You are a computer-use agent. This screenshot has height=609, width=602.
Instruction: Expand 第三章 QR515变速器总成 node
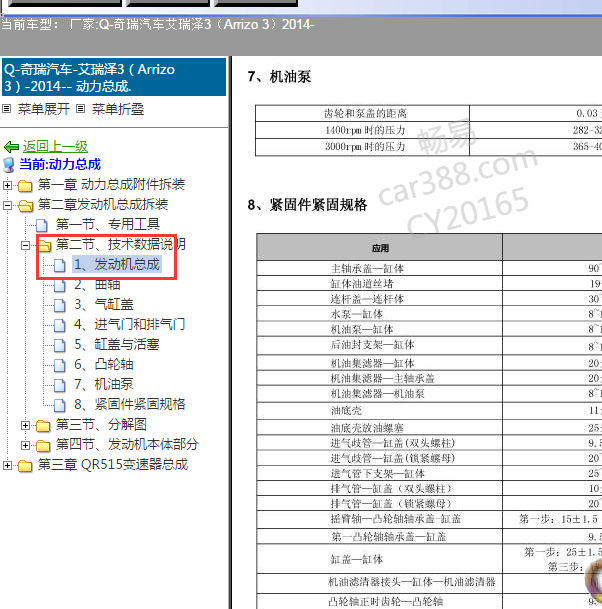(7, 465)
